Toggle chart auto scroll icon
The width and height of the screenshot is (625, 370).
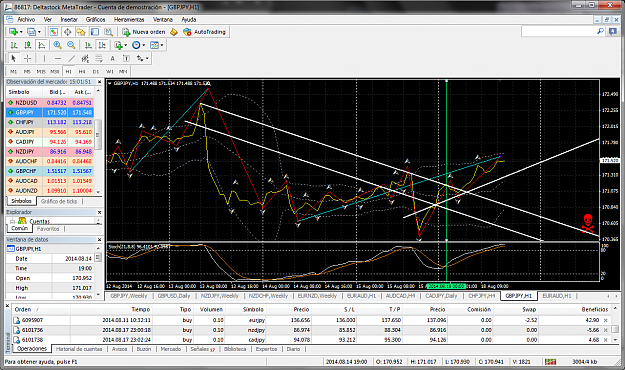tap(88, 45)
